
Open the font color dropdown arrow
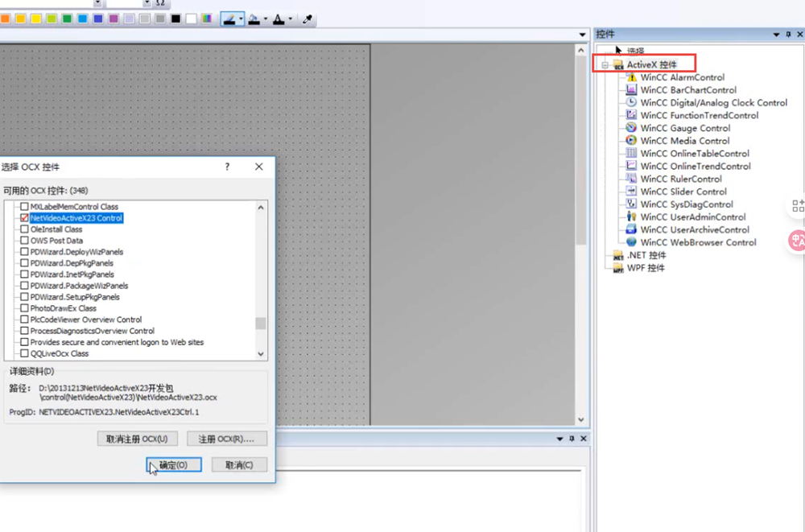(291, 19)
